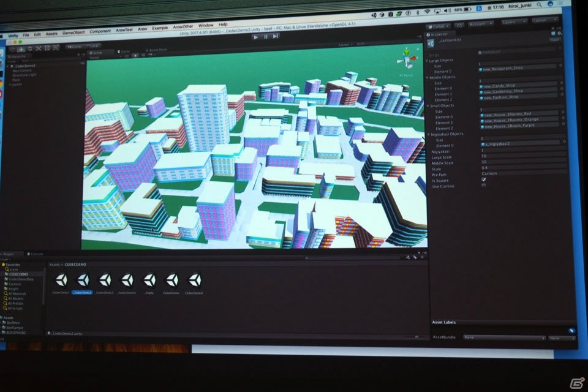Select the Rotate tool in the toolbar

[x=30, y=49]
